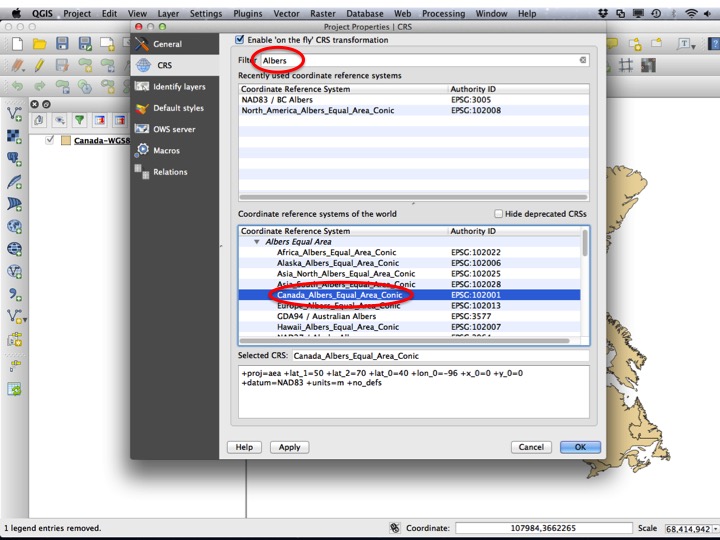
Task: Click the globe icon beside Coordinate label
Action: [x=395, y=528]
